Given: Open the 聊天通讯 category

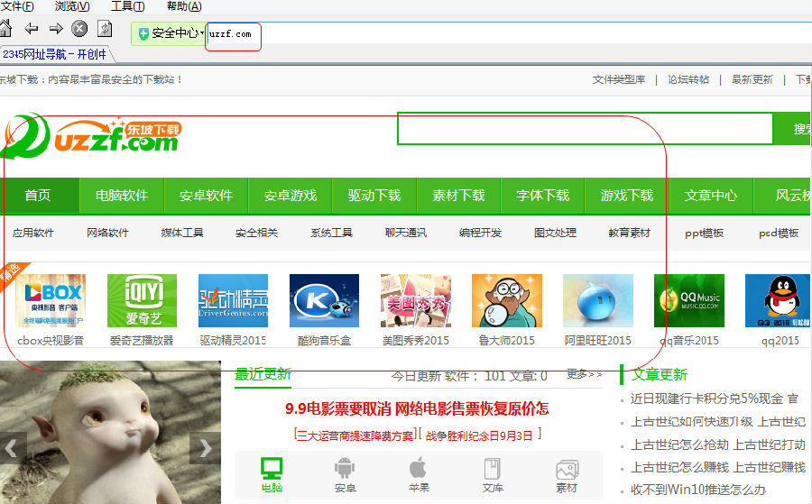Looking at the screenshot, I should pos(406,233).
